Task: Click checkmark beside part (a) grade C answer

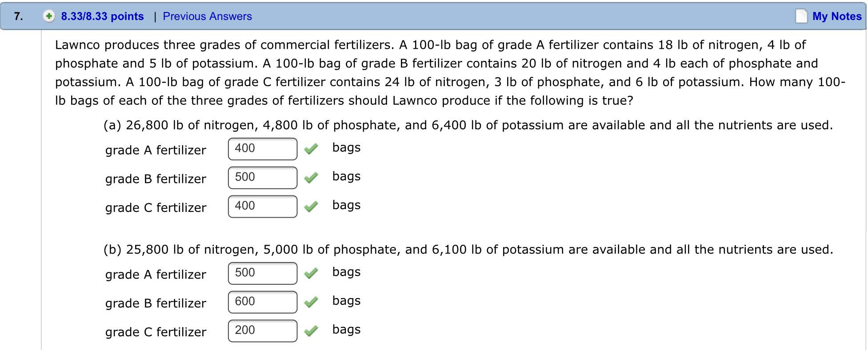Action: point(311,207)
